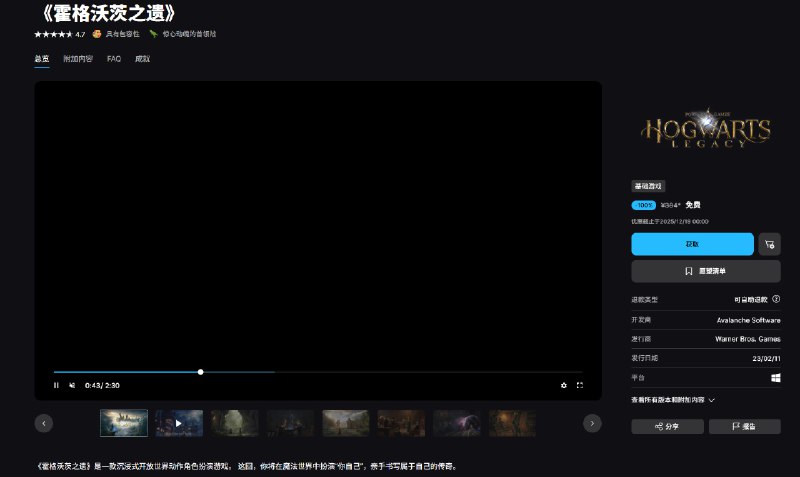Open the 成就 achievements tab
This screenshot has height=477, width=800.
point(142,59)
